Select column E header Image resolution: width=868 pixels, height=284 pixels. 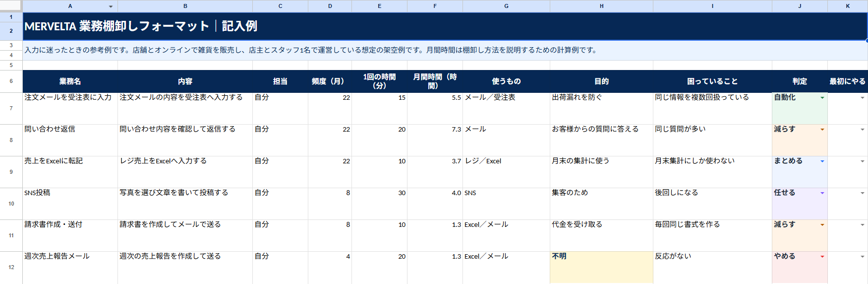click(379, 6)
